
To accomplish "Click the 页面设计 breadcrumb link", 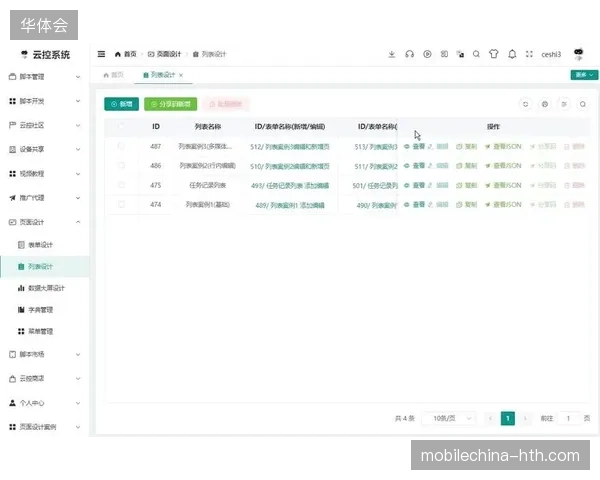I will tap(165, 54).
